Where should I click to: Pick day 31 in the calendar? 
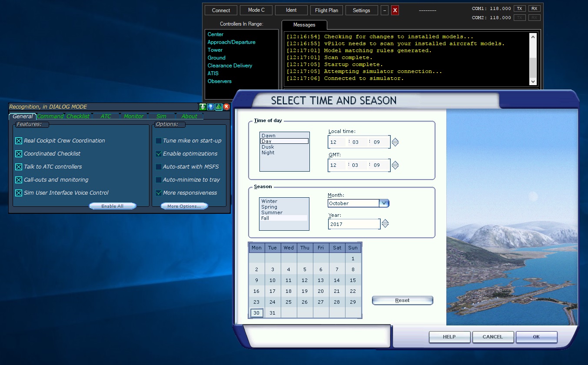point(272,313)
